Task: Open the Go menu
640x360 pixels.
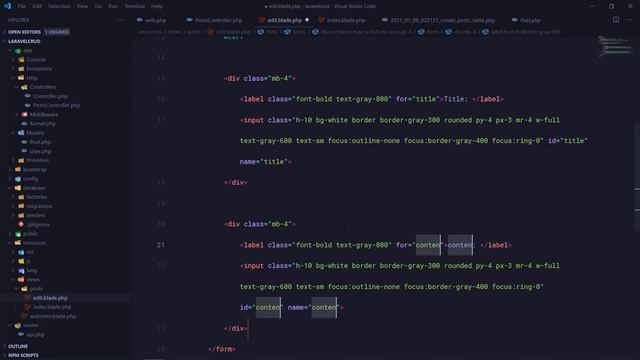Action: [98, 7]
